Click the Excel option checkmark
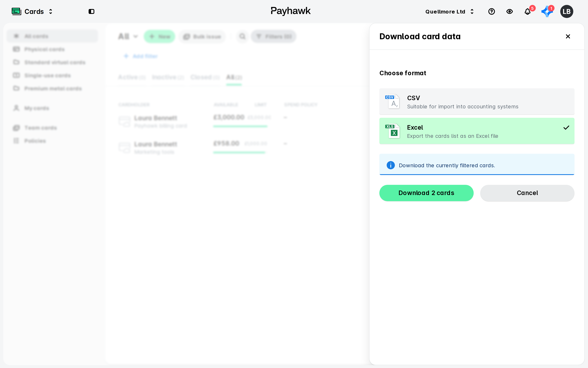 point(566,128)
